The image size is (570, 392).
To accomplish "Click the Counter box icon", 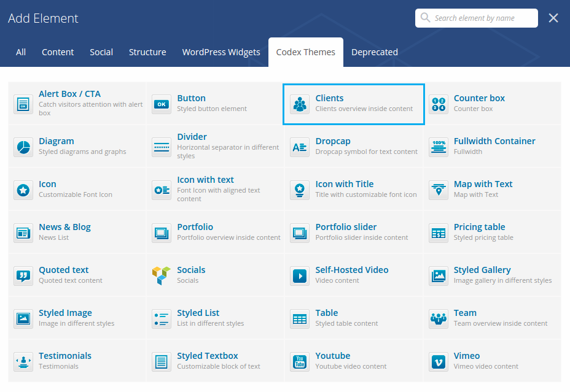I will click(439, 104).
